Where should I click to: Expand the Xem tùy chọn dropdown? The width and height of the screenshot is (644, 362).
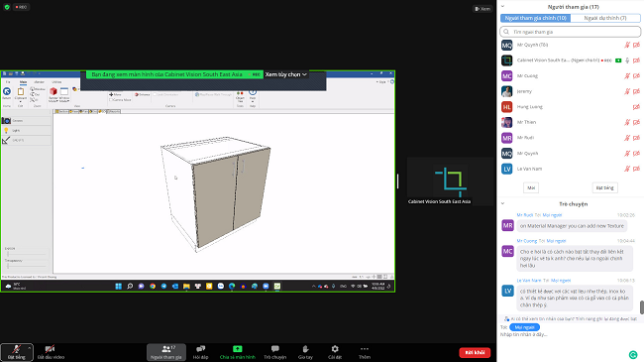(286, 74)
